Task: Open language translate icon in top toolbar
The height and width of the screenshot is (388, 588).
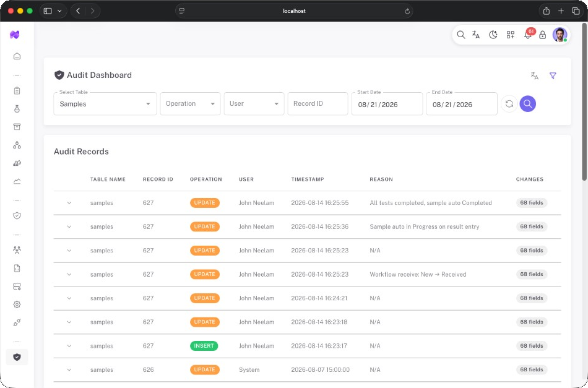Action: coord(476,35)
